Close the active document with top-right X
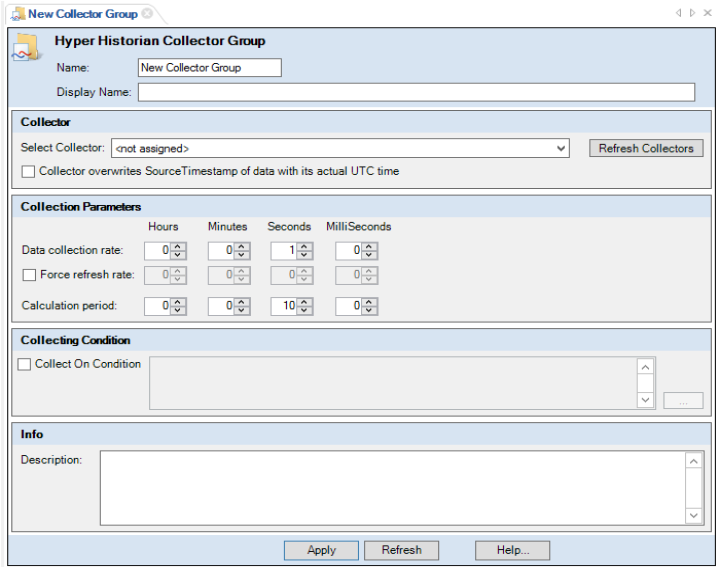Viewport: 720px width, 567px height. click(708, 14)
